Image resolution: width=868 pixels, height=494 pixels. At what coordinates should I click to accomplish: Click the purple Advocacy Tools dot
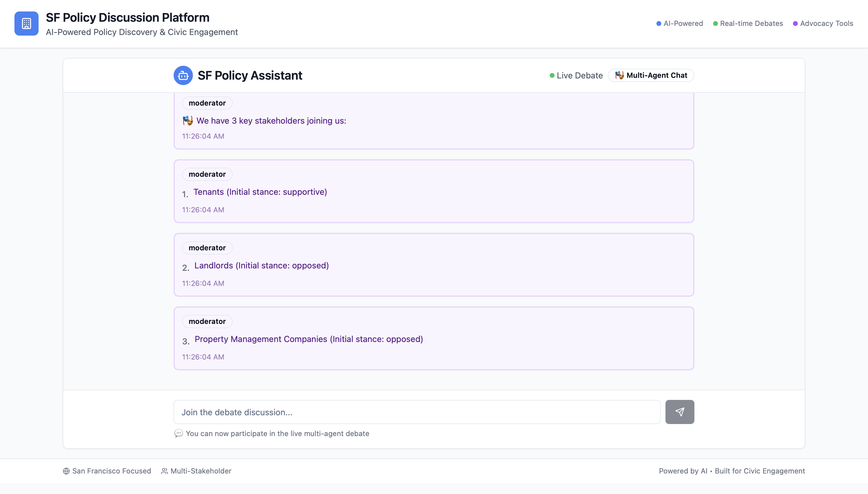click(x=795, y=24)
